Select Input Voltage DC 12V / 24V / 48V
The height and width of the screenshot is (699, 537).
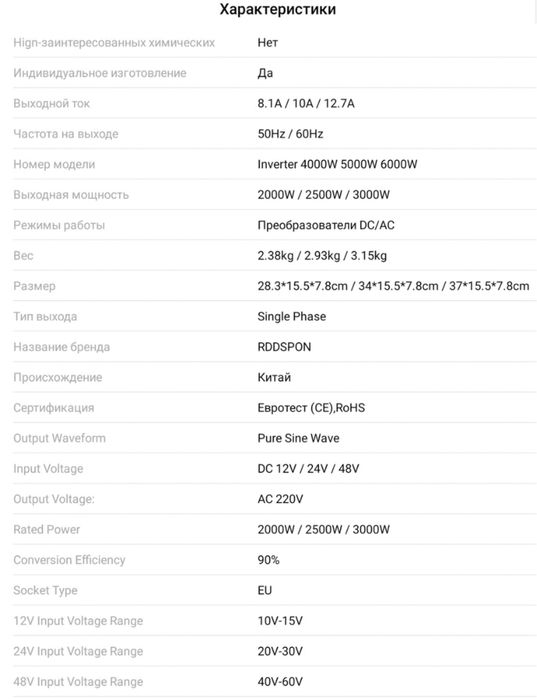click(308, 469)
